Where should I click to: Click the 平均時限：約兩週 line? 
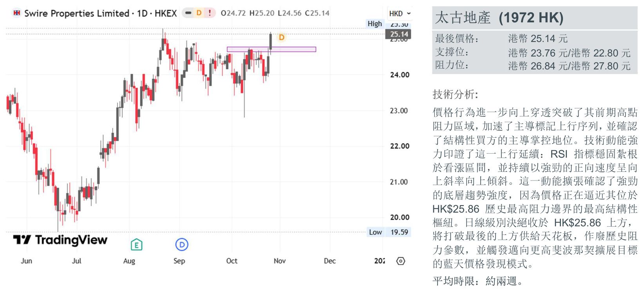pos(478,281)
